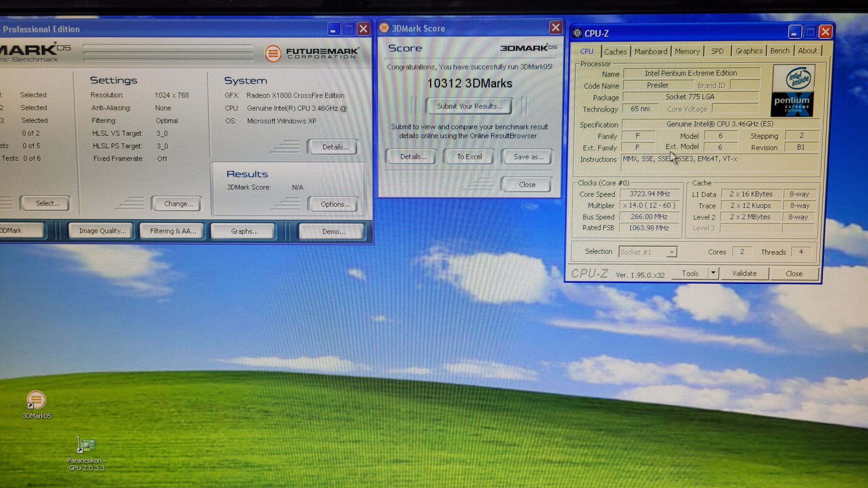Export results with To Excel button
This screenshot has height=488, width=868.
pyautogui.click(x=469, y=157)
